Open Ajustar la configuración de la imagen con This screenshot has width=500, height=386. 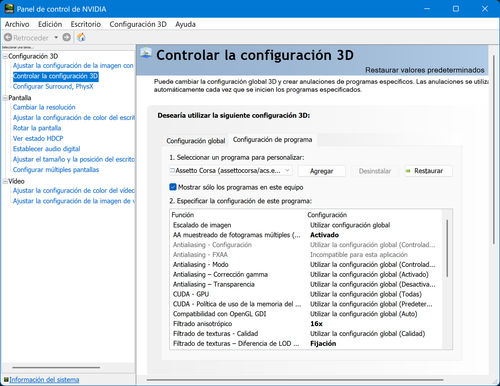[x=73, y=66]
